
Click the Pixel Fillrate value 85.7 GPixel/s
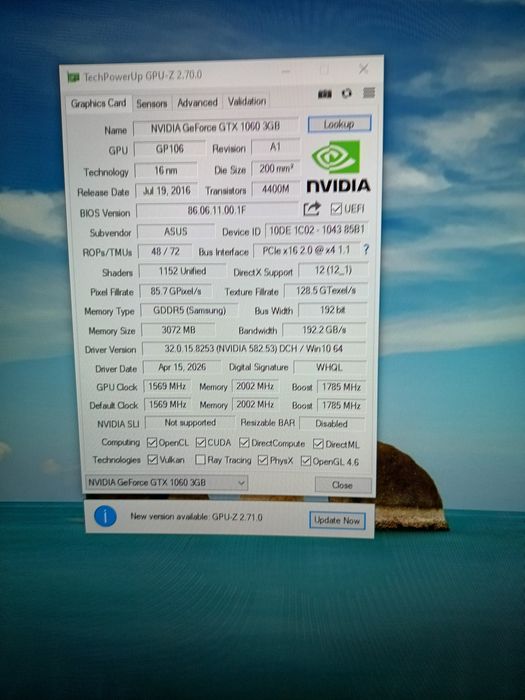(176, 291)
